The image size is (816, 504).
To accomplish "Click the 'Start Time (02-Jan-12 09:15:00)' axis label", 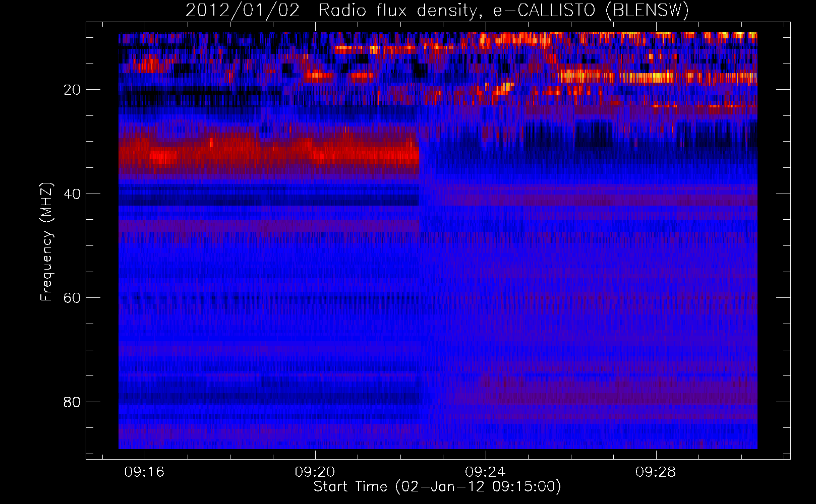I will coord(437,487).
